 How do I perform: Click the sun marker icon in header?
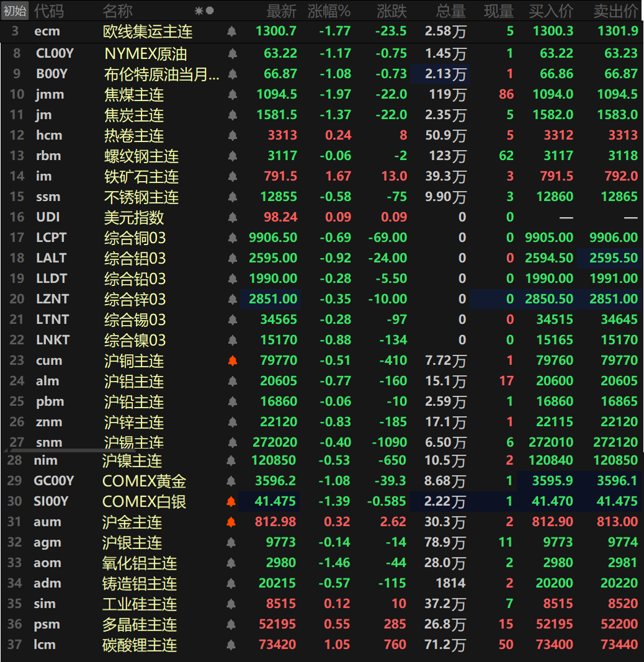[199, 11]
